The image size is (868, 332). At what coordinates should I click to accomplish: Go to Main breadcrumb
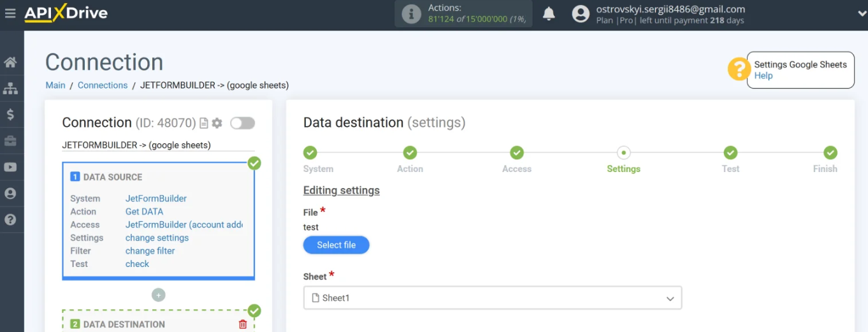point(55,85)
